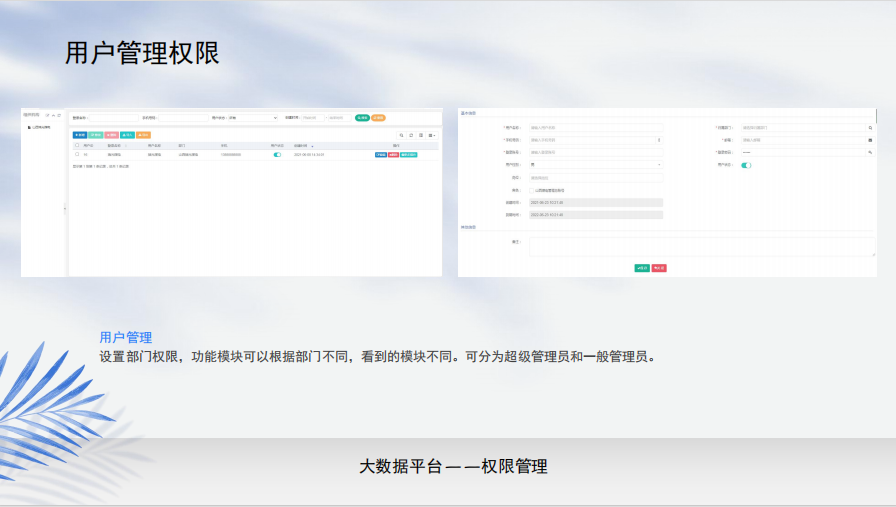Tick the select-all checkbox in the table header
The width and height of the screenshot is (896, 507).
pos(76,145)
